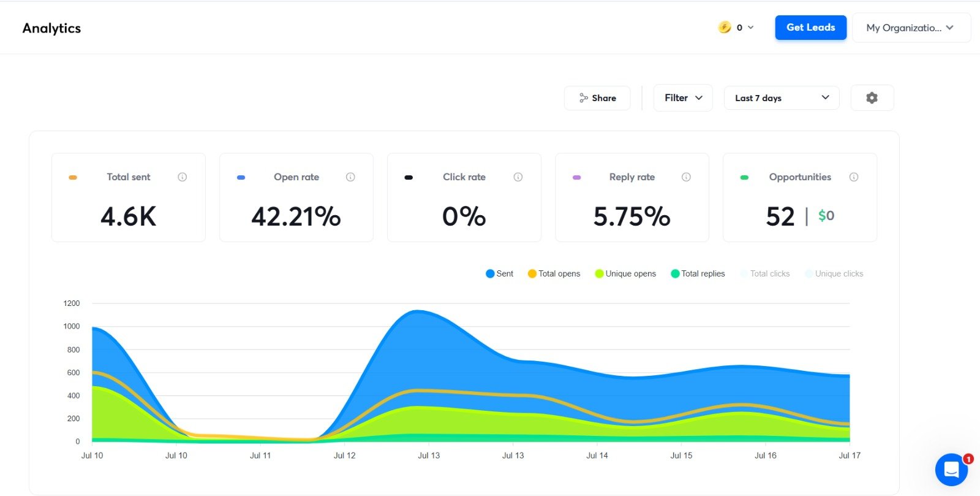Select the Open rate 42.21% card
This screenshot has height=496, width=980.
(x=296, y=197)
